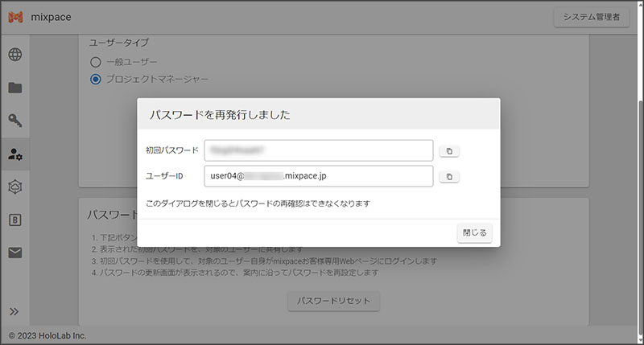
Task: Open the mail envelope icon in sidebar
Action: (x=15, y=253)
